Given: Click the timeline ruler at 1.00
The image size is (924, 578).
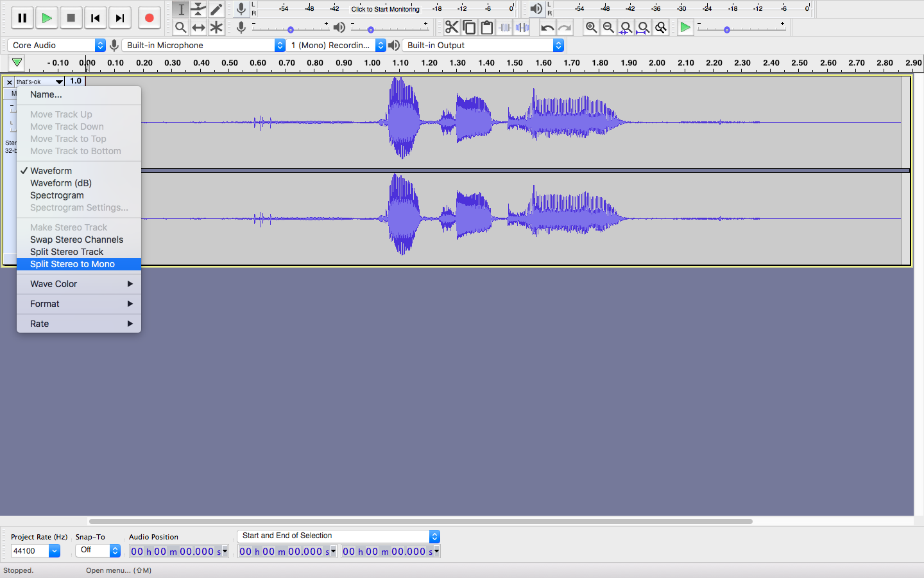Looking at the screenshot, I should [x=372, y=63].
